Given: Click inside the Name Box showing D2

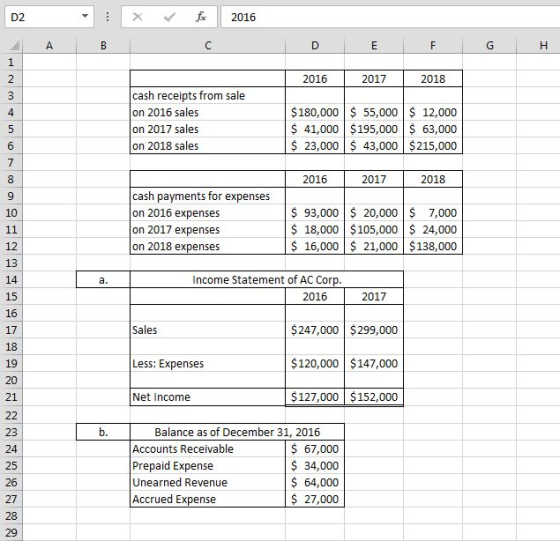Looking at the screenshot, I should tap(43, 17).
